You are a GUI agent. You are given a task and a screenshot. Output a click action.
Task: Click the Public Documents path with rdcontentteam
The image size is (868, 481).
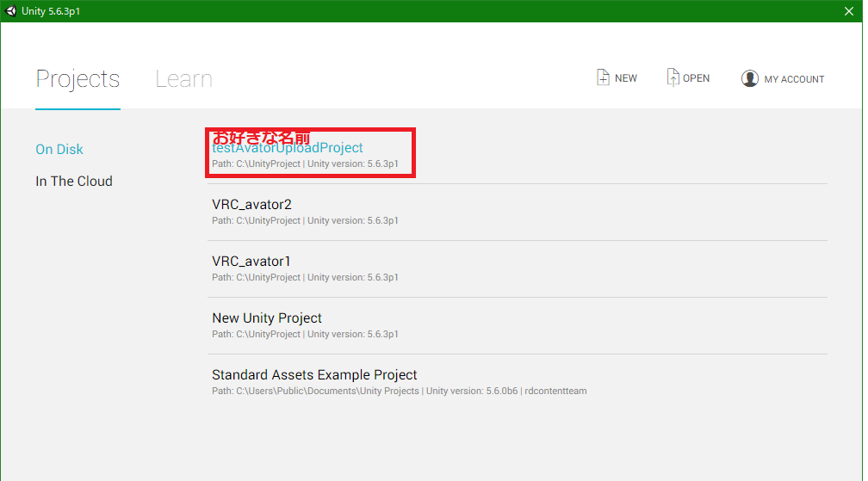[400, 391]
